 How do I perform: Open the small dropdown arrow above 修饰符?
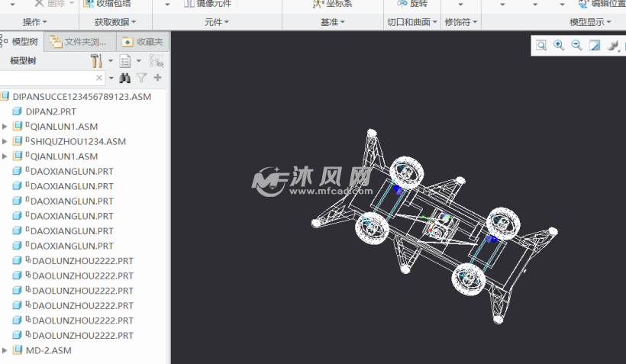click(460, 5)
